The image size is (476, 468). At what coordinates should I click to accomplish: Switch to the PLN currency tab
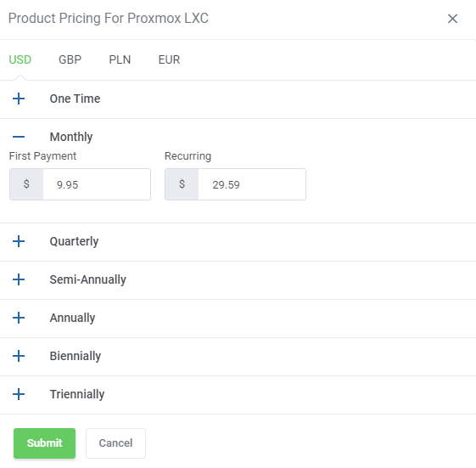pos(120,59)
